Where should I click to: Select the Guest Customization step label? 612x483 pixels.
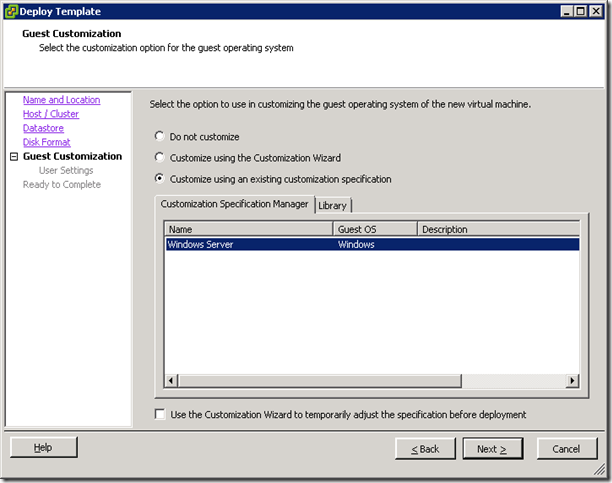[72, 156]
